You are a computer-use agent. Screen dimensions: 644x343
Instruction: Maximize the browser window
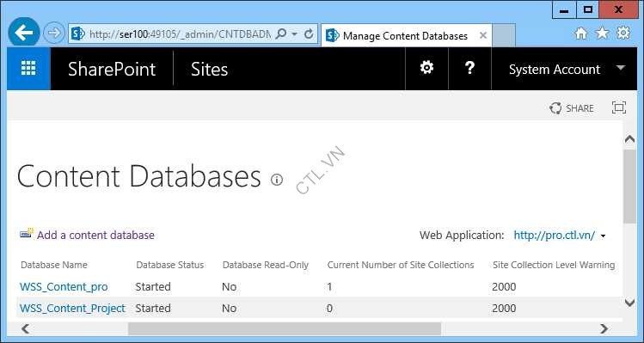pos(588,9)
